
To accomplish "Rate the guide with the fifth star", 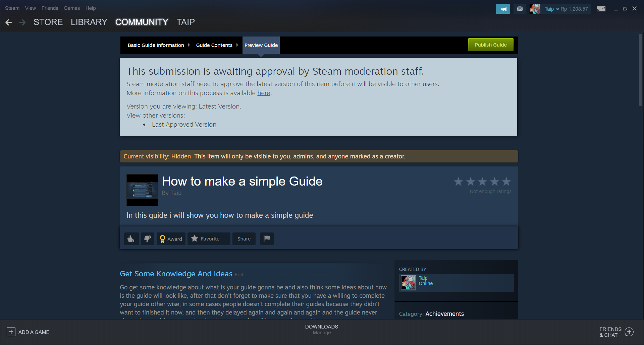I will click(x=506, y=182).
